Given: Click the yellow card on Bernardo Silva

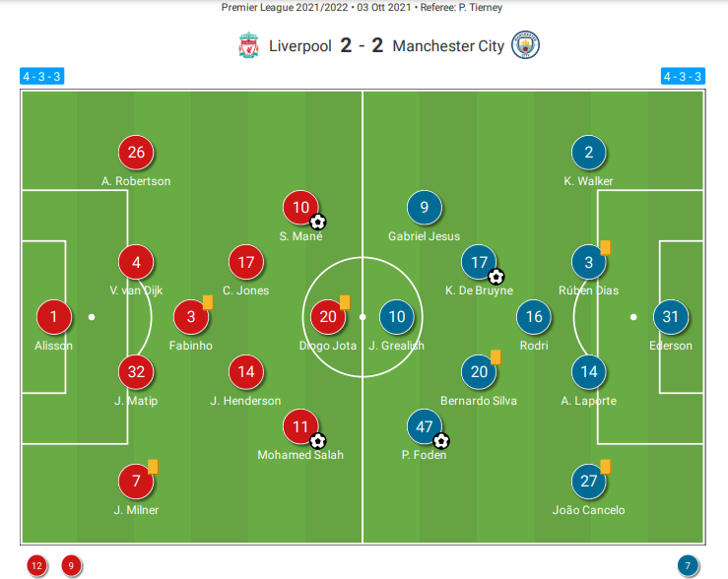Looking at the screenshot, I should [x=496, y=356].
